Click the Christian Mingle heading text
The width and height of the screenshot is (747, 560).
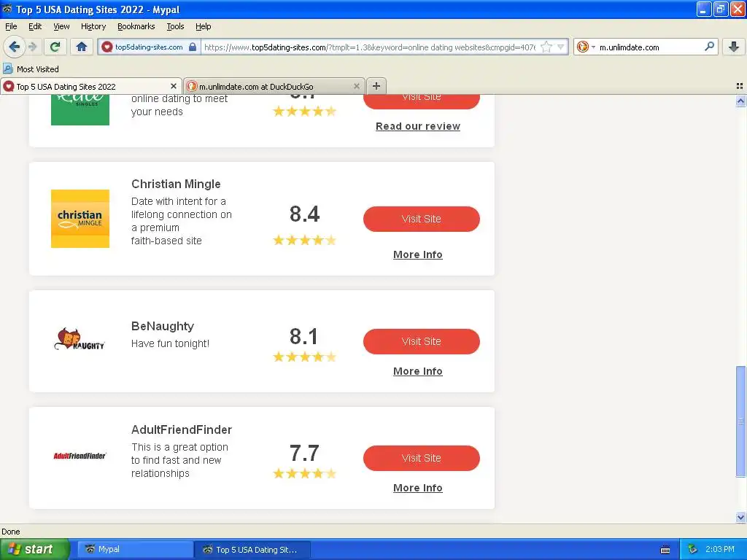[x=176, y=184]
